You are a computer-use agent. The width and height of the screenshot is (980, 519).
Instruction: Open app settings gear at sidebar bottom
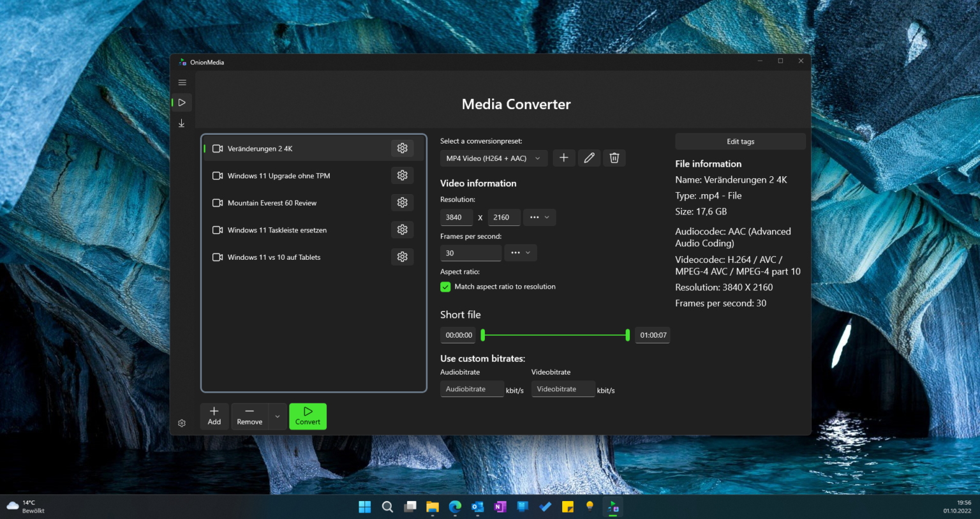tap(182, 423)
